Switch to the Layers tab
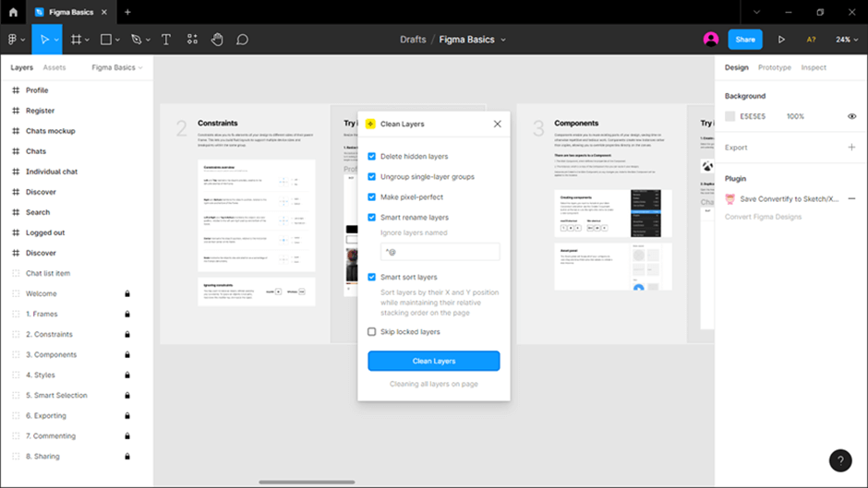 click(21, 67)
